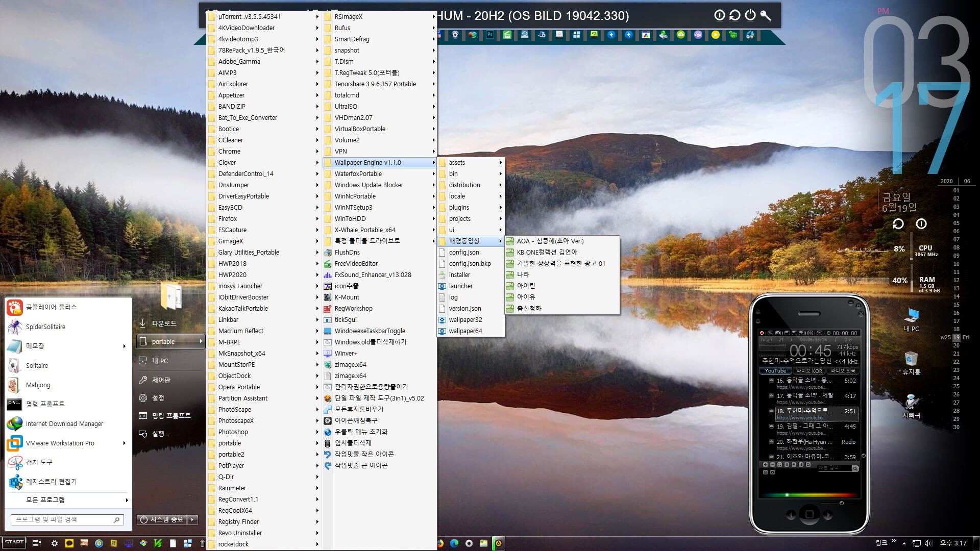Screen dimensions: 980x551
Task: Click the volume icon in the system tray
Action: [928, 543]
